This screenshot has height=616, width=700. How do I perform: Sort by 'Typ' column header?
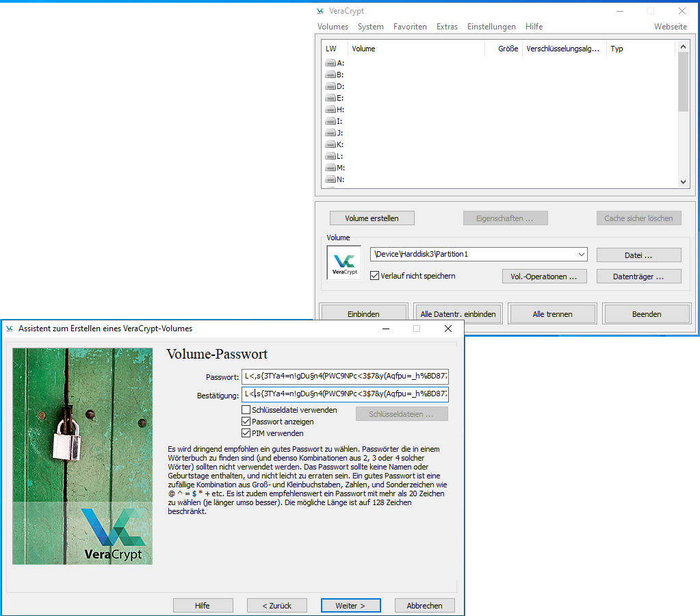click(640, 49)
